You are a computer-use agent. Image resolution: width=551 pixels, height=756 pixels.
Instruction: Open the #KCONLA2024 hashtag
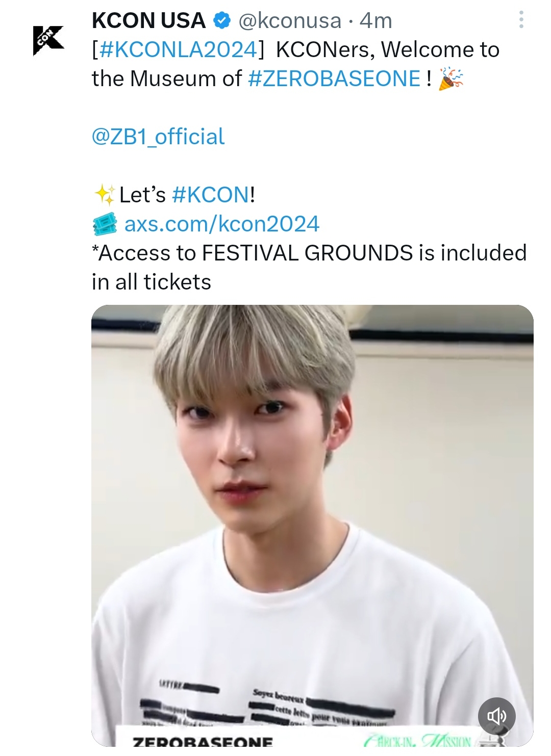point(178,49)
